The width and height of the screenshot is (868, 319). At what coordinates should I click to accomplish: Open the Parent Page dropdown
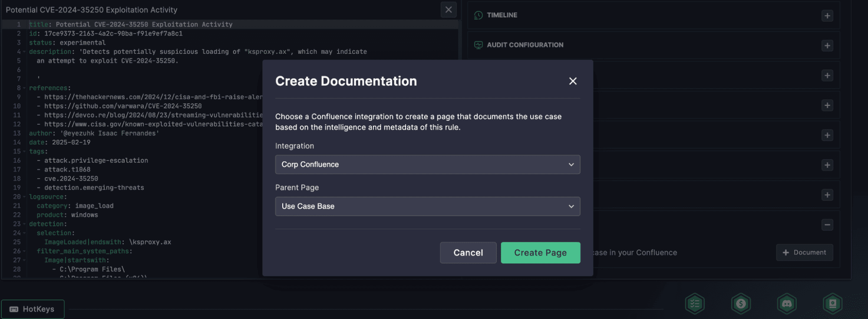427,207
